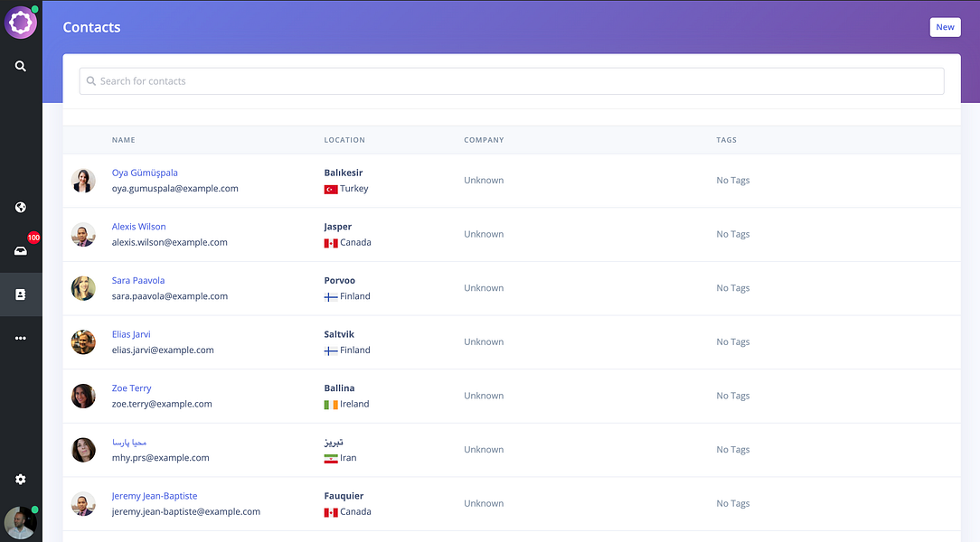The image size is (980, 542).
Task: Click the avatar for mhy.prs@example.com
Action: pos(83,450)
